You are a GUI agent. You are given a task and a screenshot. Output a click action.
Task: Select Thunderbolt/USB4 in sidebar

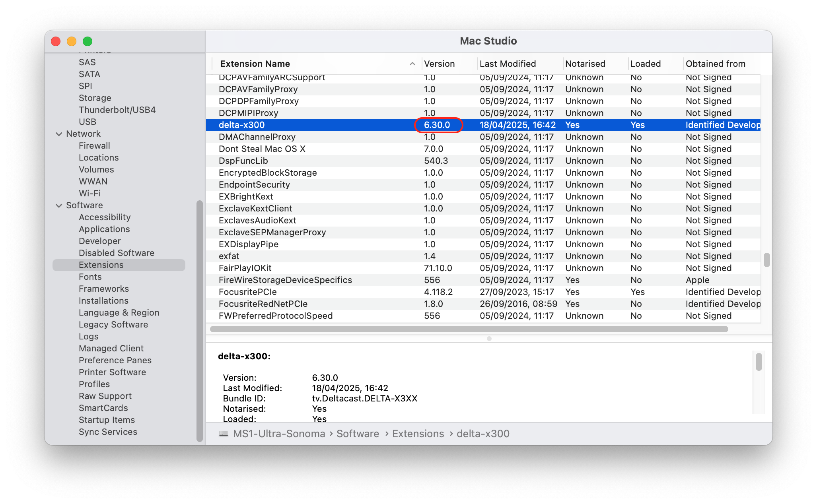coord(117,110)
